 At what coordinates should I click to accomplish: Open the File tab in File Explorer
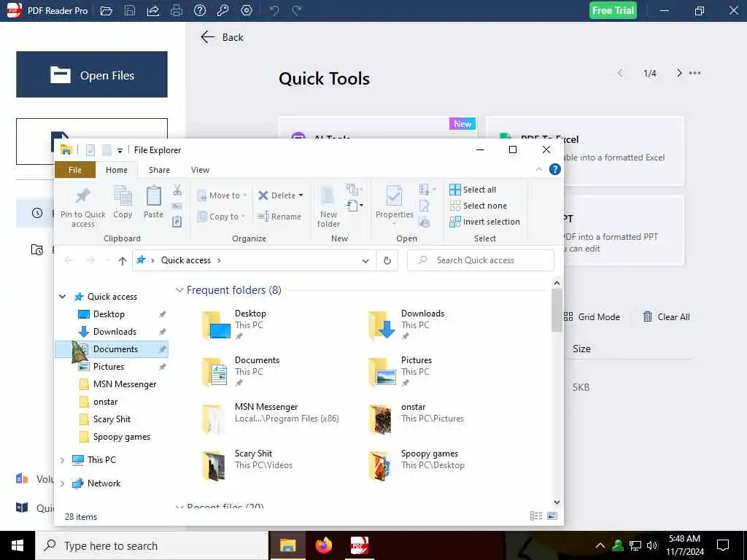point(75,170)
